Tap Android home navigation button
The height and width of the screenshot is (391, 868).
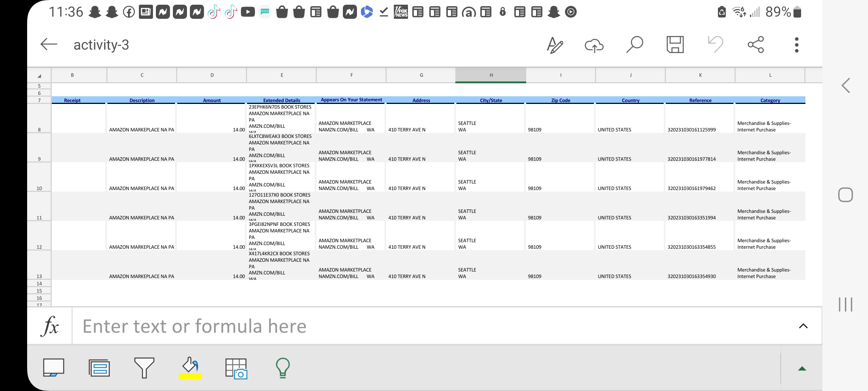coord(846,195)
